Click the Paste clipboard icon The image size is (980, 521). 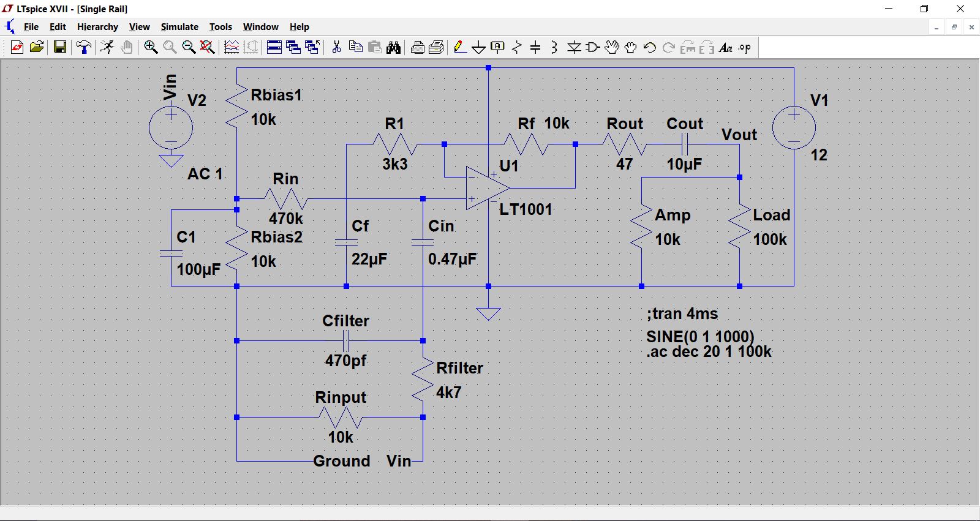(375, 47)
